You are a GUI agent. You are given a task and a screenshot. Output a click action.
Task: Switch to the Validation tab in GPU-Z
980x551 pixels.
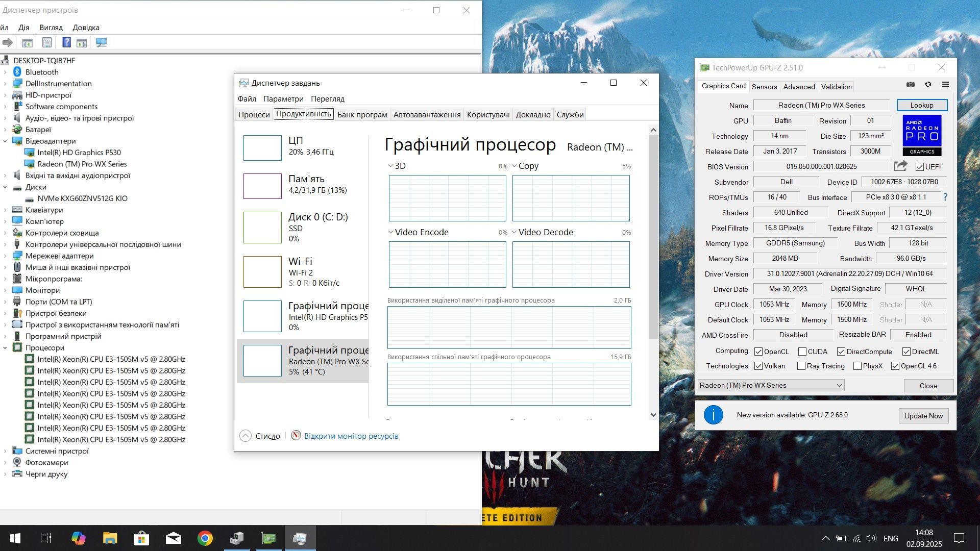[x=836, y=87]
